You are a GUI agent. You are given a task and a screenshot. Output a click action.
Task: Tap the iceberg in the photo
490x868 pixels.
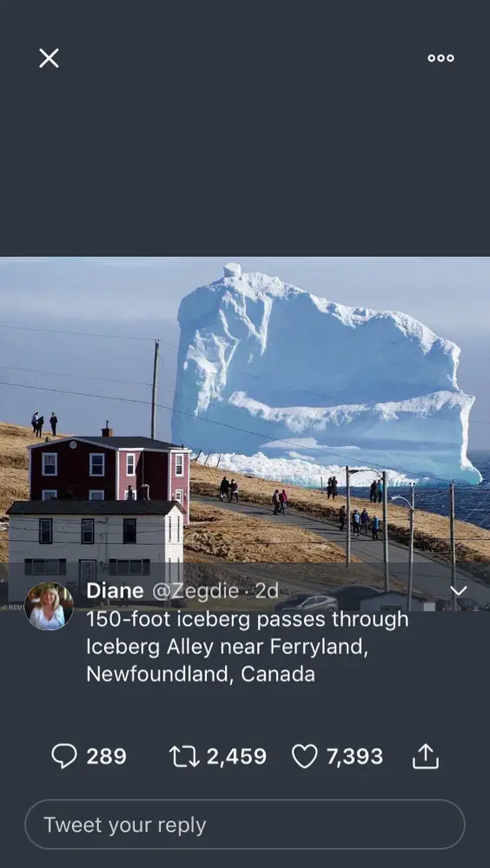tap(324, 377)
